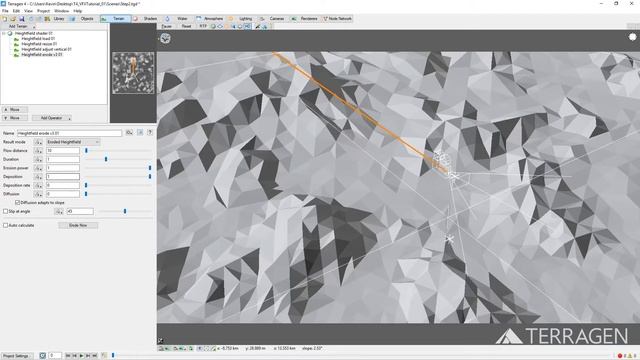Collapse the Heightfield shader 01 tree node

tap(4, 33)
